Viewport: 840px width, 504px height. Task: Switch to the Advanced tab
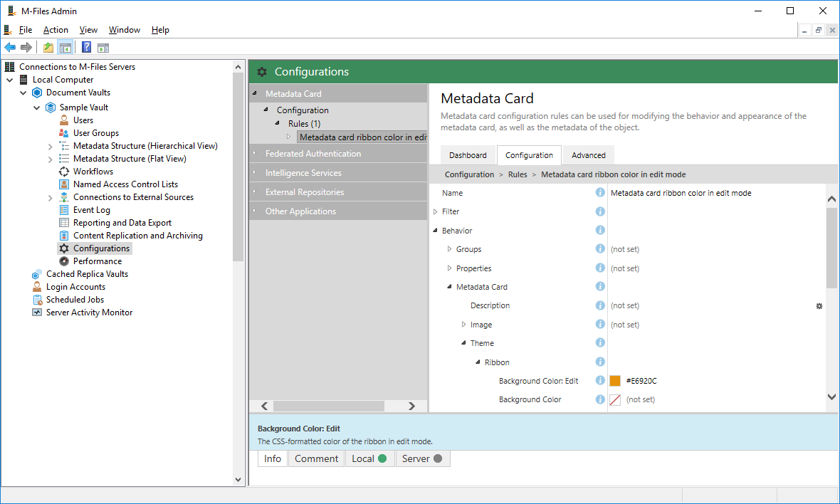click(x=589, y=155)
